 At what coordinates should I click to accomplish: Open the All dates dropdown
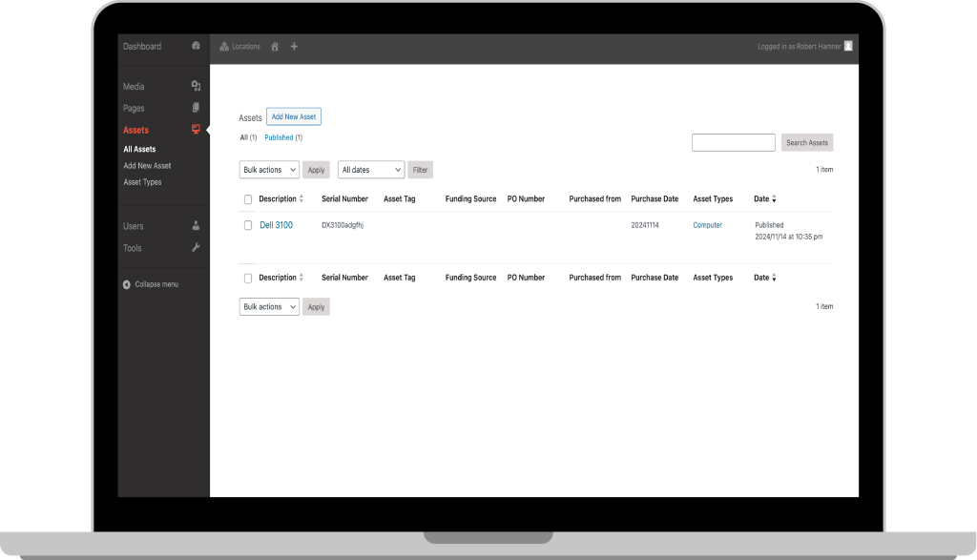point(371,170)
